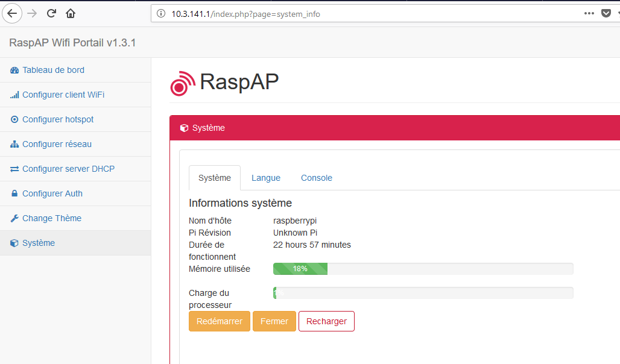Click the Mémoire utilisée 18% progress bar
The image size is (620, 364).
pyautogui.click(x=423, y=269)
